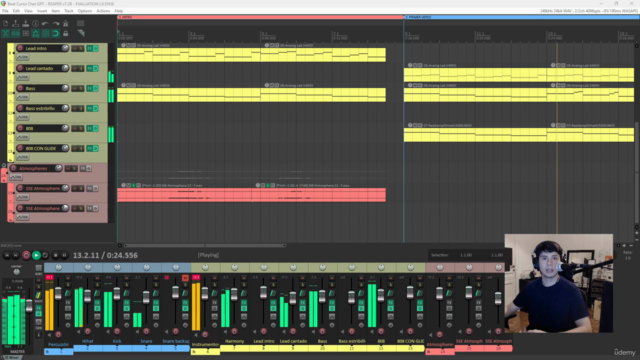Mute the Atmospheres folder track

pyautogui.click(x=69, y=169)
